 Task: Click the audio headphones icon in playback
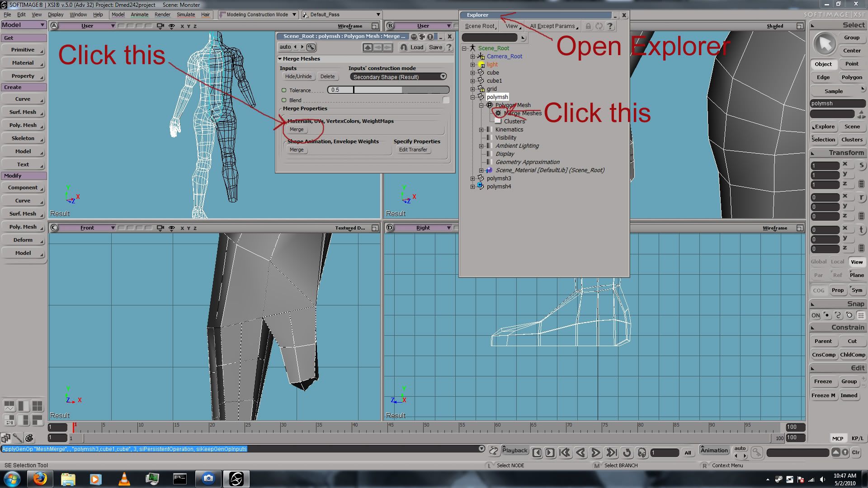642,452
